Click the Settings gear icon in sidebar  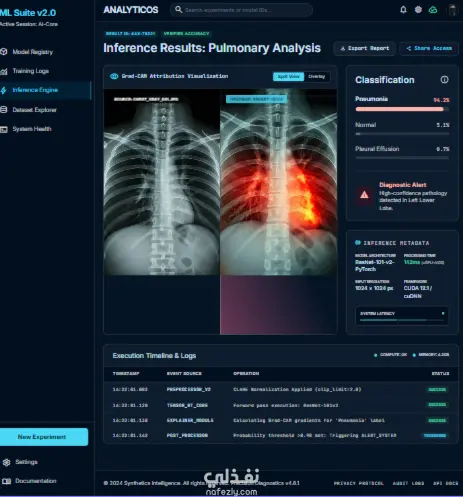pos(6,462)
